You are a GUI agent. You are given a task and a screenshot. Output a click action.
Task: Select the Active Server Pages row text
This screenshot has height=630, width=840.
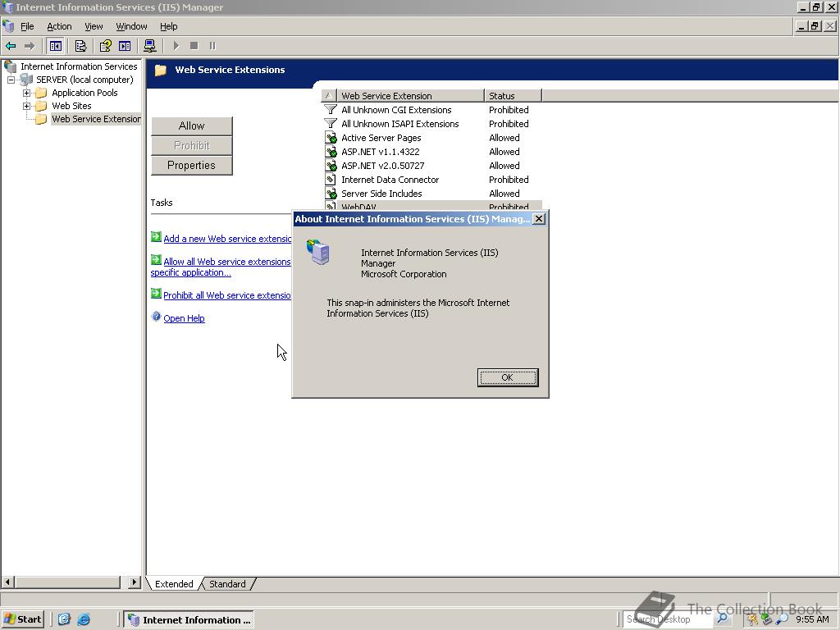(381, 138)
